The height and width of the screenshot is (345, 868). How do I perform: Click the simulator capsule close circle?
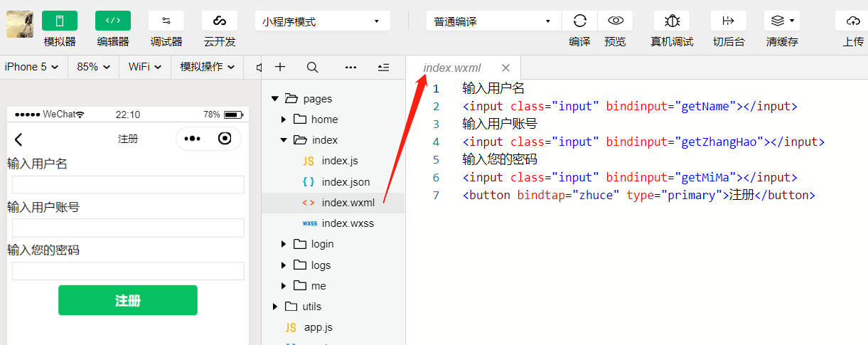[x=225, y=139]
